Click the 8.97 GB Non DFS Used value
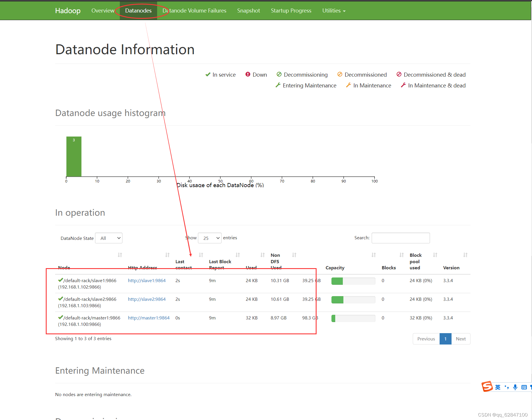 click(x=278, y=318)
